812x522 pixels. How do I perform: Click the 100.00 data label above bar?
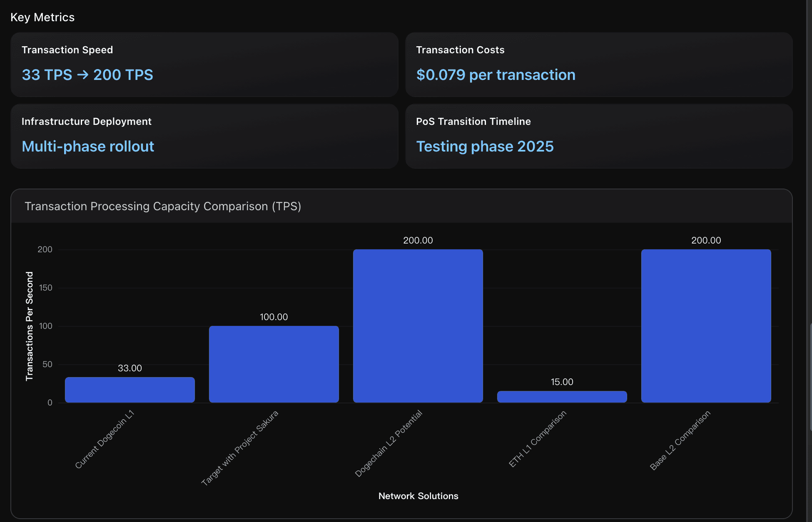(274, 317)
